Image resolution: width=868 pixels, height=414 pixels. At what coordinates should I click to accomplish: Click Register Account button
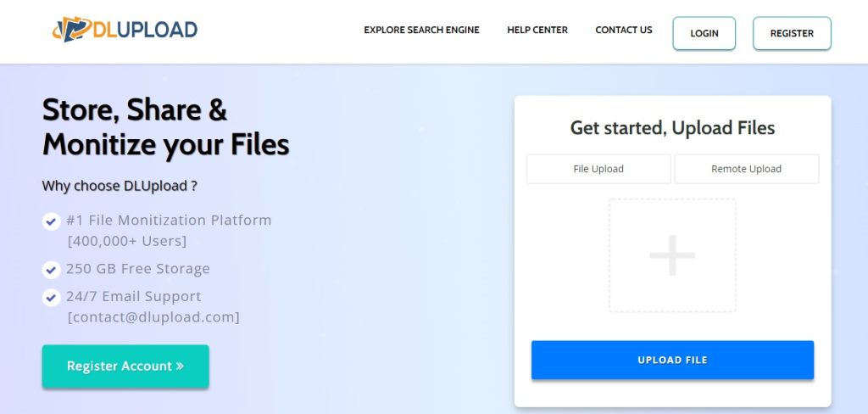[125, 366]
